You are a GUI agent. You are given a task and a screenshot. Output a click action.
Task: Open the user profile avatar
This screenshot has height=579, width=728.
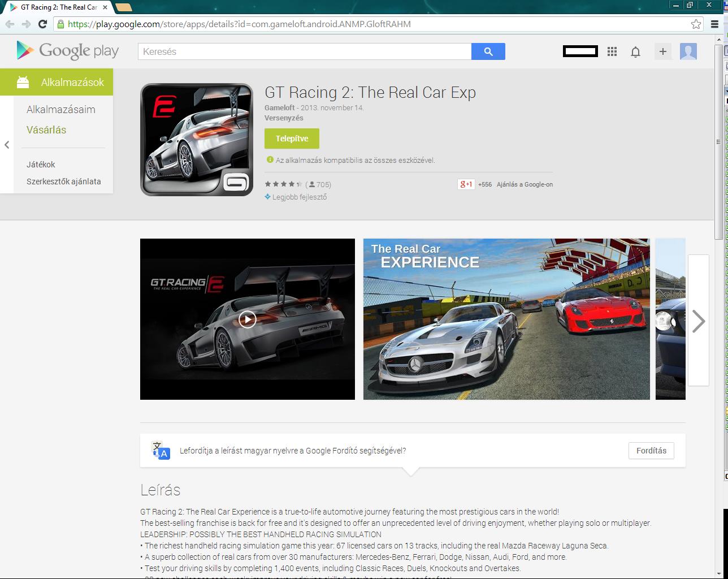point(688,51)
